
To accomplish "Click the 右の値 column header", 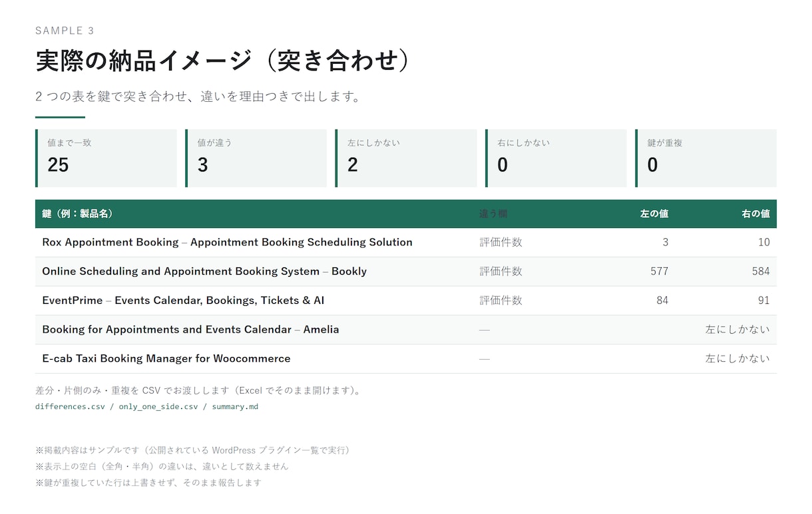I will click(x=755, y=213).
